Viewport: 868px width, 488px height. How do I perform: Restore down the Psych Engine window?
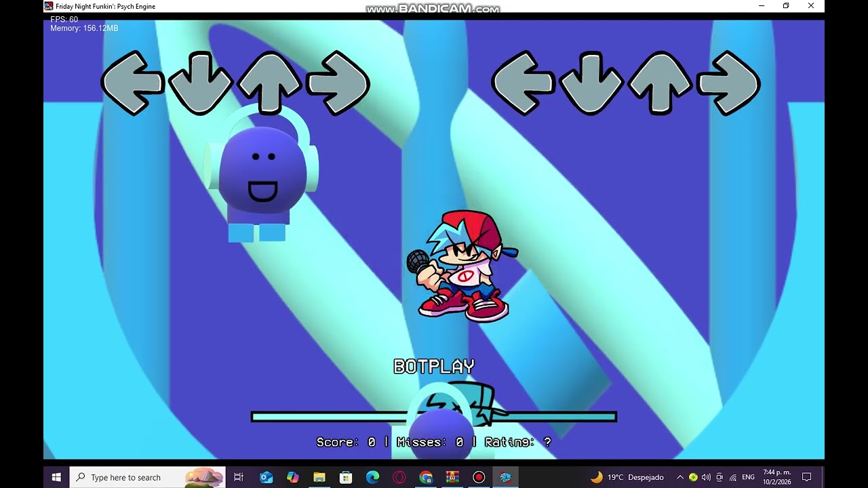[786, 6]
